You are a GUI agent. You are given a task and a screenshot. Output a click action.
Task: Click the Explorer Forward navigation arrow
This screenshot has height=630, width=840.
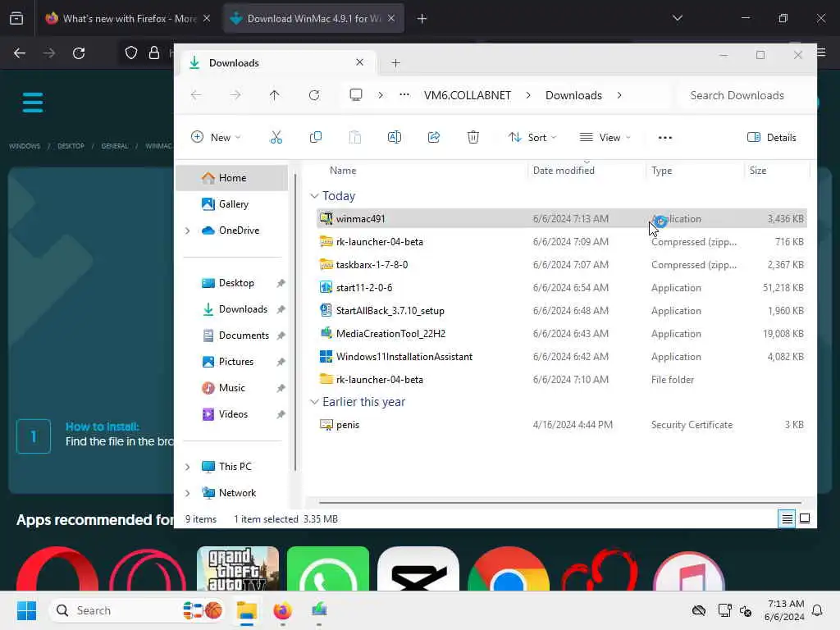(x=235, y=95)
